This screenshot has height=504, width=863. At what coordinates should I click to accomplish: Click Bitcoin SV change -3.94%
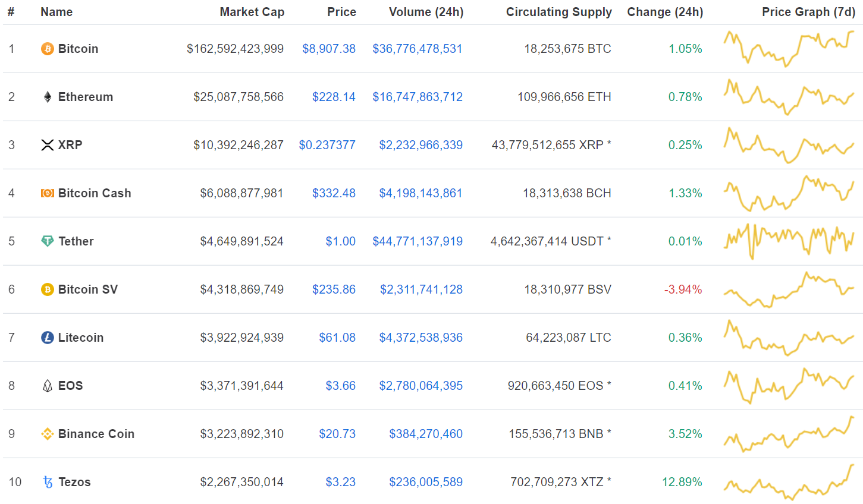(683, 289)
